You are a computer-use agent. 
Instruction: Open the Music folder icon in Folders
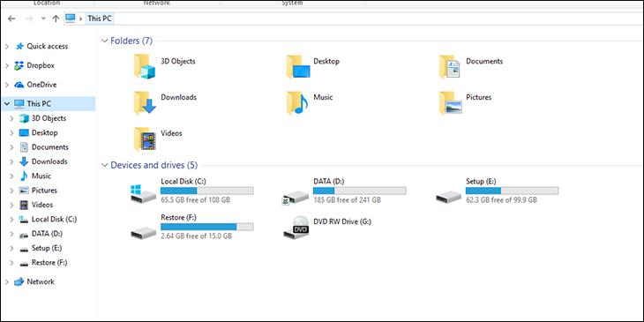(x=297, y=102)
